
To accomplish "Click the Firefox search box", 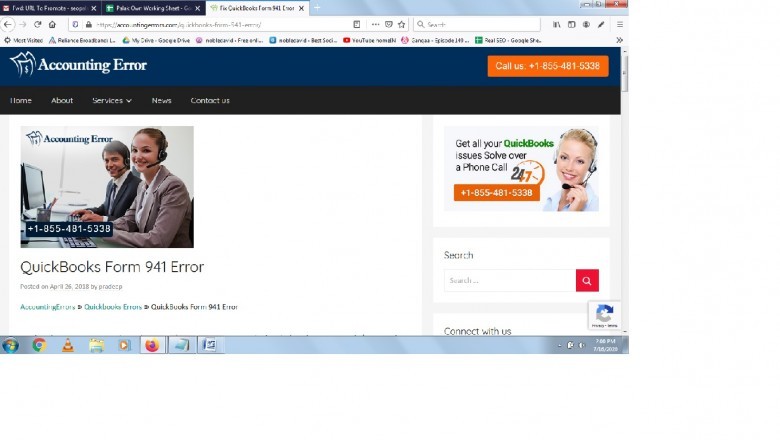I will [478, 24].
